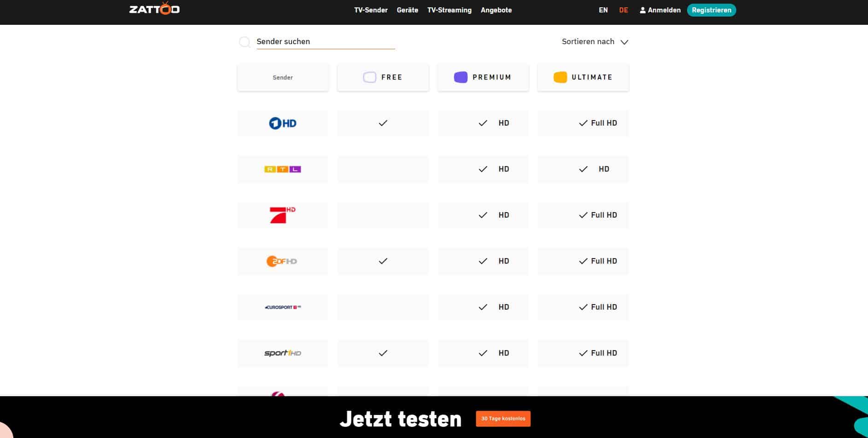
Task: Open the TV-Sender menu
Action: tap(371, 10)
